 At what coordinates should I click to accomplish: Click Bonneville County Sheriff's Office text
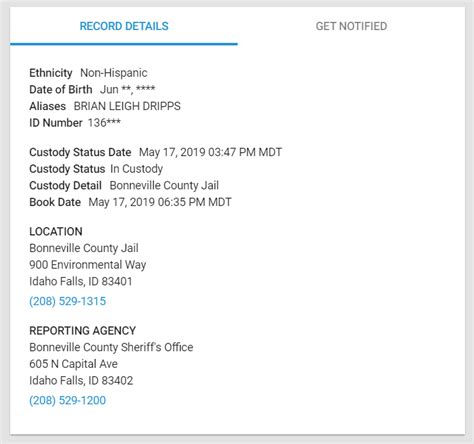click(111, 347)
